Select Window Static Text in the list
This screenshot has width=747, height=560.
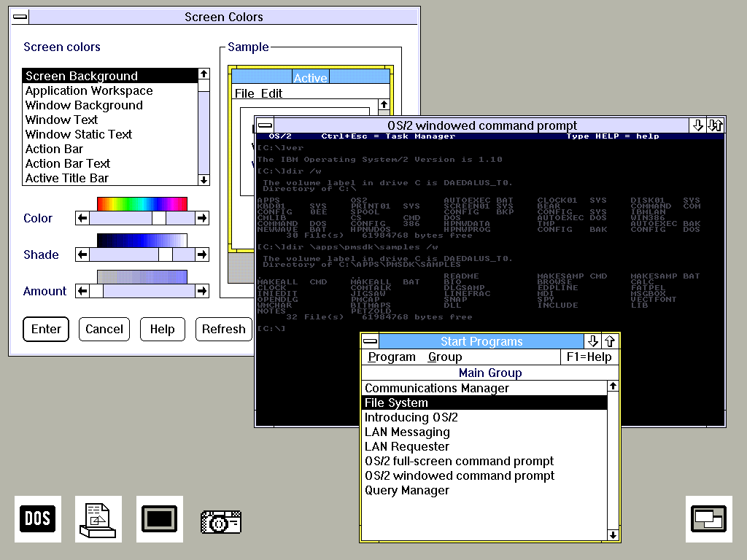coord(110,134)
